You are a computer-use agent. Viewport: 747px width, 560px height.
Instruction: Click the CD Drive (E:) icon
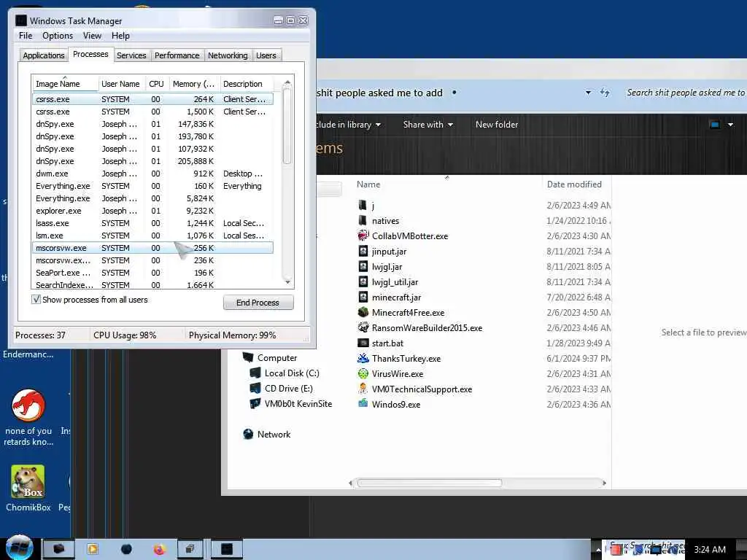click(255, 388)
